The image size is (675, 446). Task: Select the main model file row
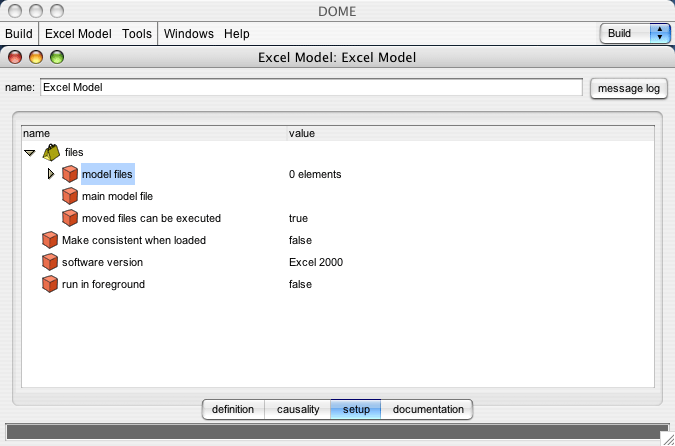pos(118,196)
